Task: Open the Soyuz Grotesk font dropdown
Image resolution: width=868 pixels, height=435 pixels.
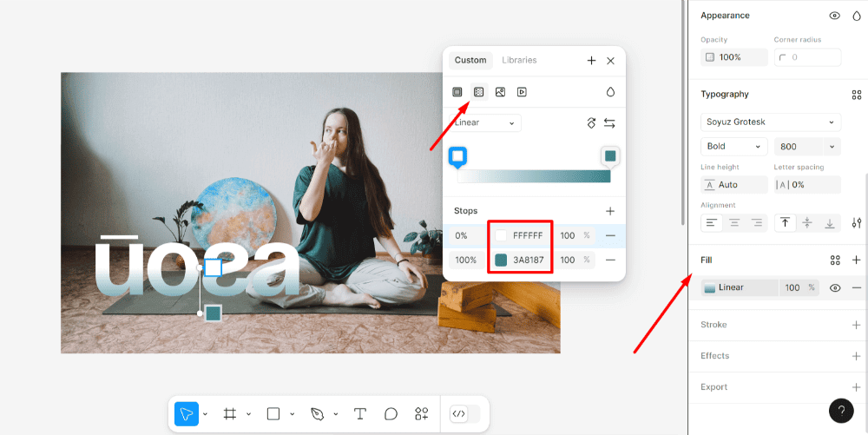Action: pos(771,122)
